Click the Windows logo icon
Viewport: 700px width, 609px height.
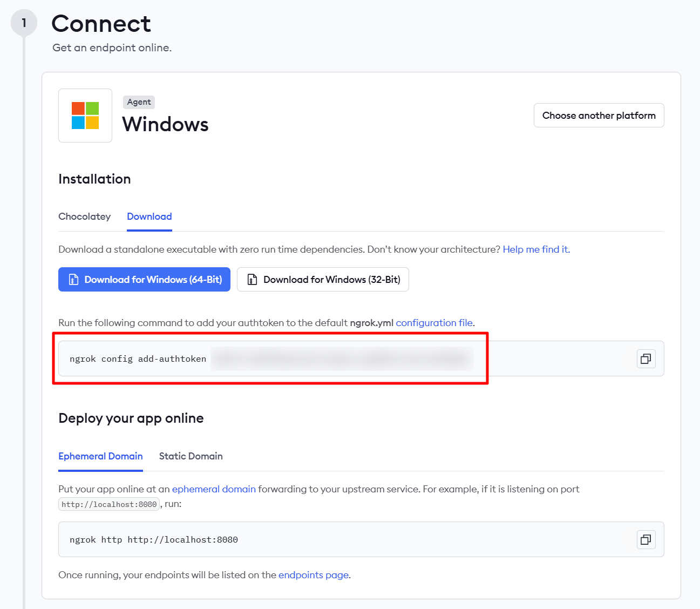(85, 115)
